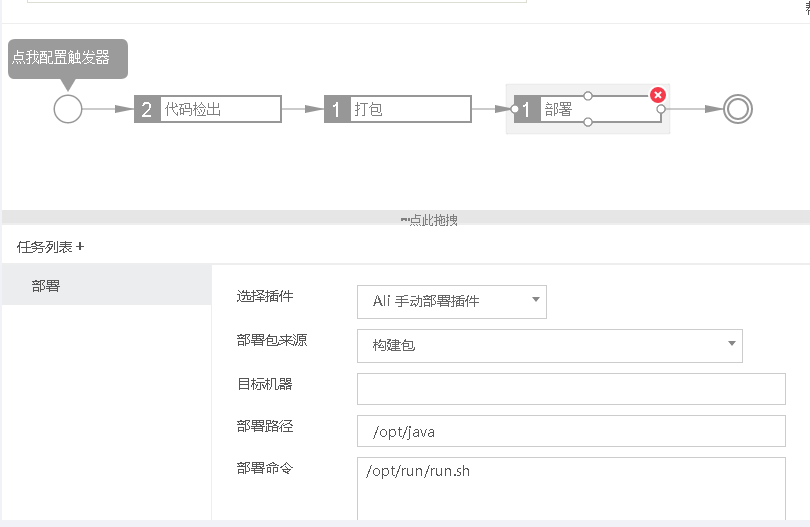This screenshot has height=527, width=810.
Task: Open the 选择插件 dropdown showing Ali 手动部署插件
Action: pyautogui.click(x=451, y=302)
